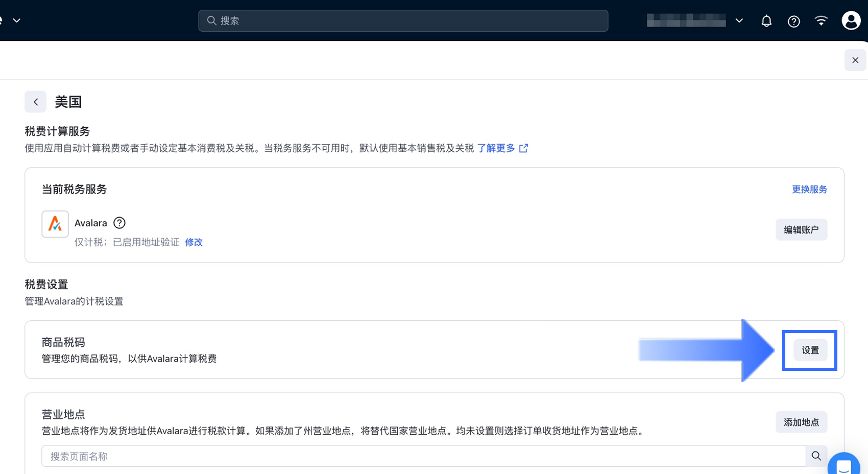Image resolution: width=868 pixels, height=474 pixels.
Task: Open the 更换服务 link
Action: pos(809,189)
